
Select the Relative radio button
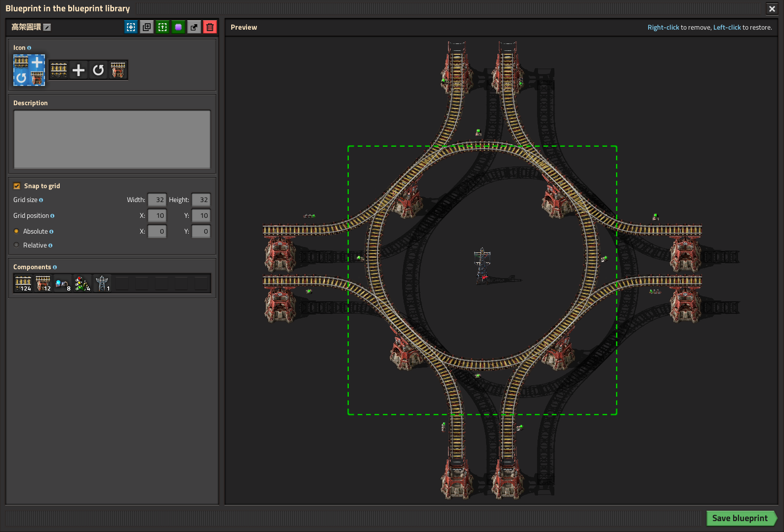click(16, 245)
